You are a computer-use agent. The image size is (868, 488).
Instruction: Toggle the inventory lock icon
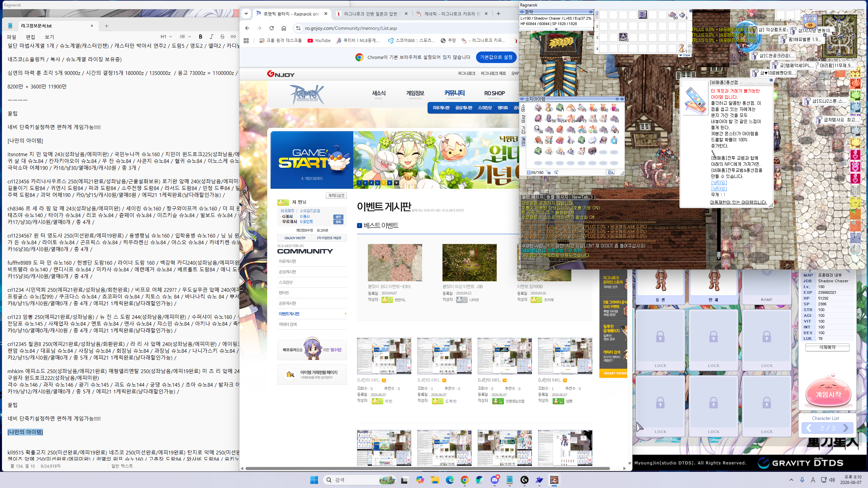coord(548,172)
